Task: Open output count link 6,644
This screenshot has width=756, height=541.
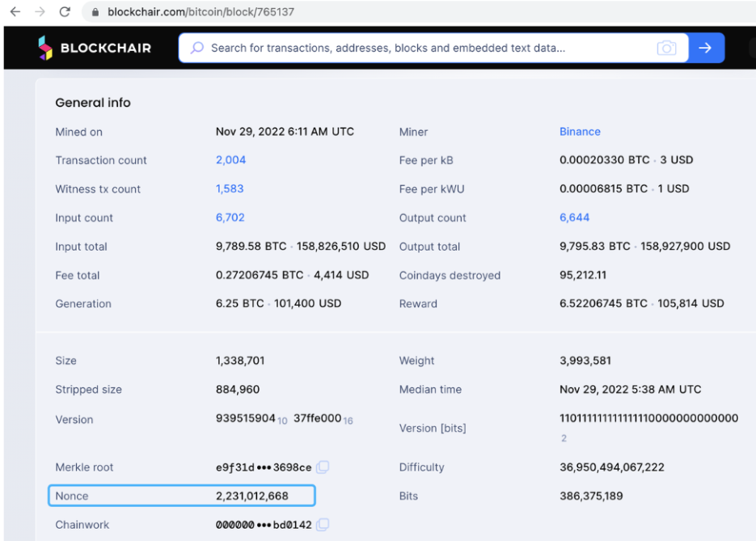Action: click(574, 218)
